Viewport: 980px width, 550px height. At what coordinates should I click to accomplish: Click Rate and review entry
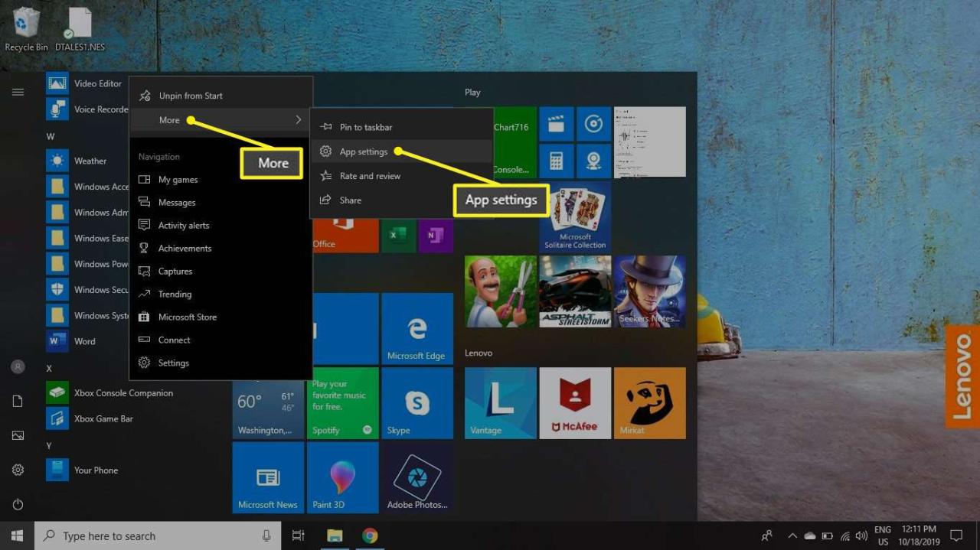click(370, 176)
